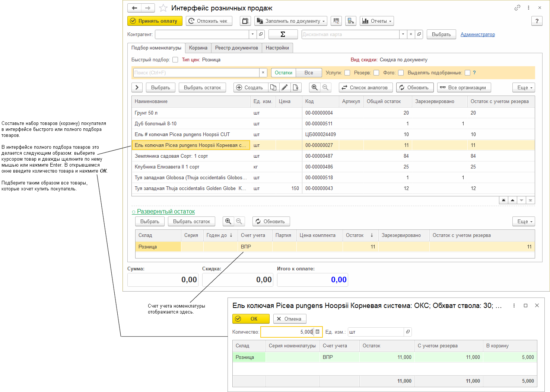Add form to favorites star
This screenshot has height=392, width=550.
point(163,8)
